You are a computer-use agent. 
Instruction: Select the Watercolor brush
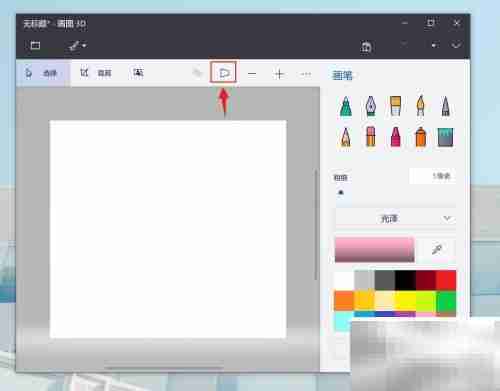421,106
